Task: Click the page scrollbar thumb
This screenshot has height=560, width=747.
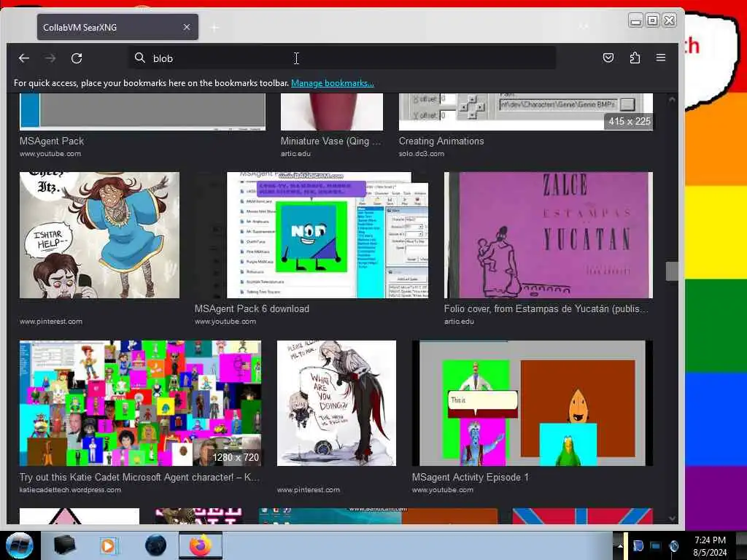Action: 672,271
